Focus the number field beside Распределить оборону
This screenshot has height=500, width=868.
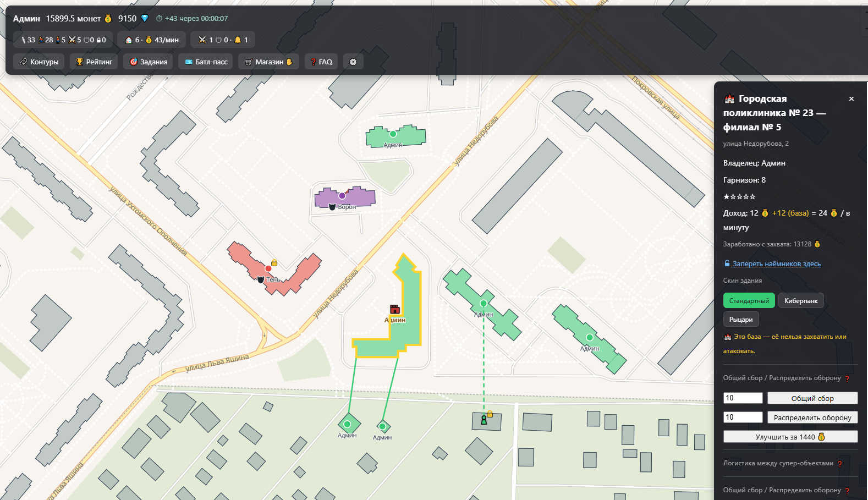tap(743, 417)
